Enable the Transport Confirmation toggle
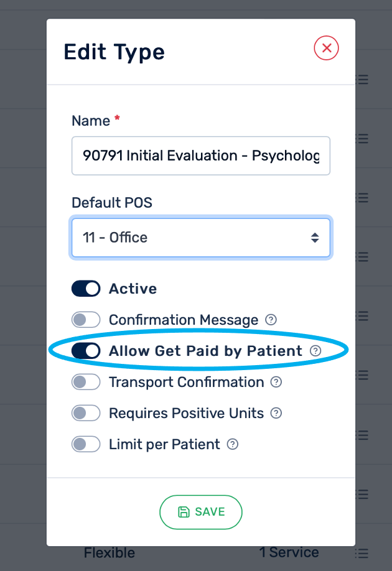 [x=86, y=382]
